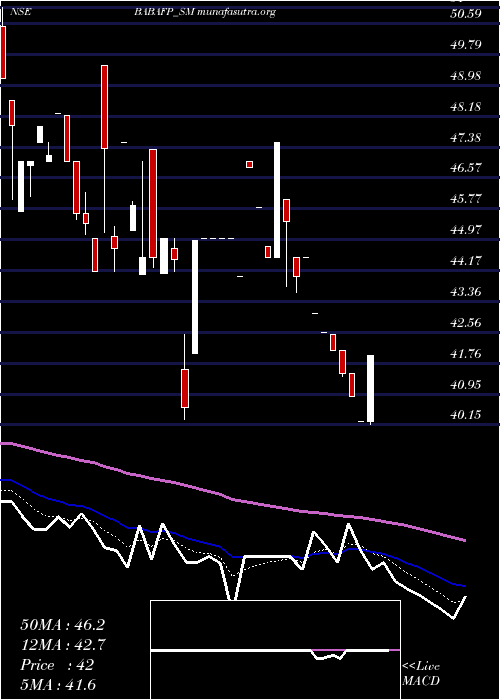Click the BABAFP_SM munafasutra.org chart title
This screenshot has width=500, height=700.
click(204, 12)
